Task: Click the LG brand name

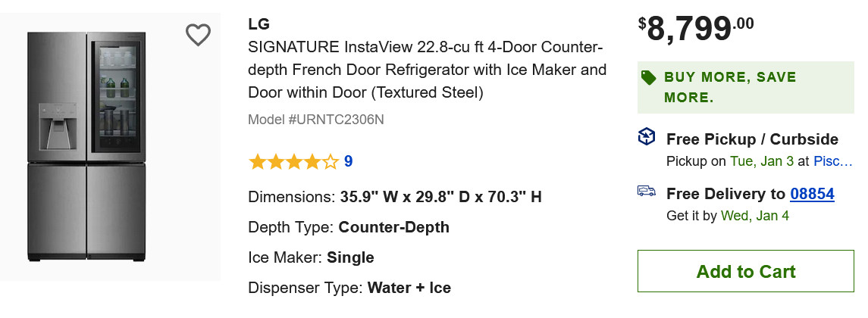Action: pos(259,24)
